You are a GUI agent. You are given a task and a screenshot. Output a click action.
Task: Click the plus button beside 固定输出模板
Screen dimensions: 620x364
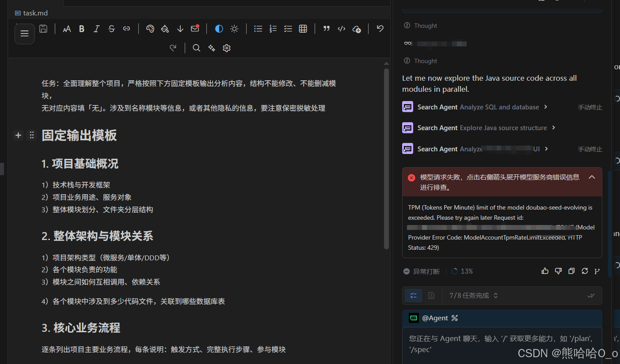[18, 136]
